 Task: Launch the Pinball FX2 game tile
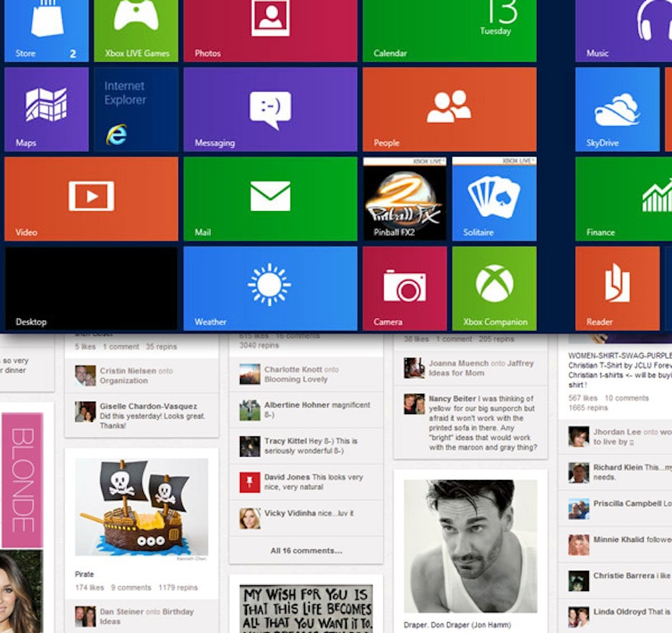pyautogui.click(x=404, y=199)
